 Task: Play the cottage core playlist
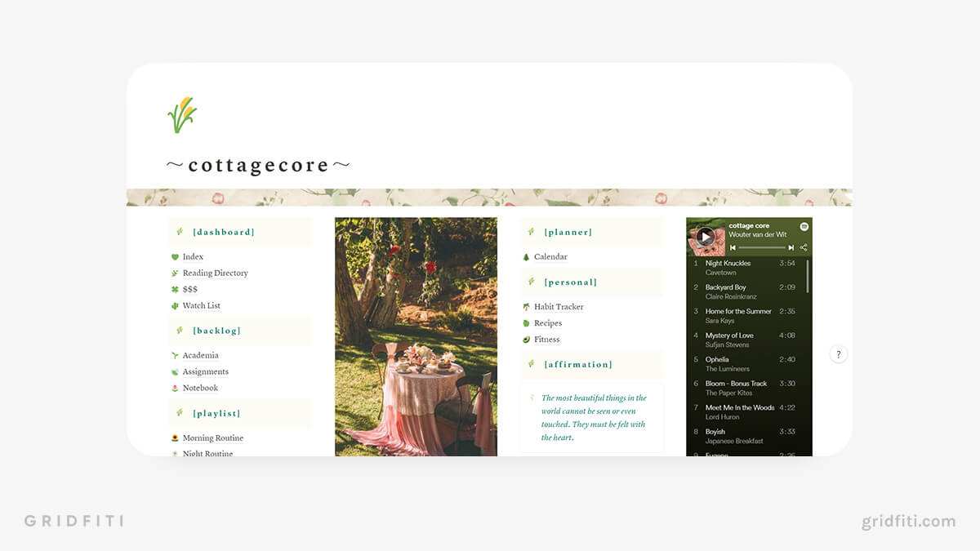705,238
